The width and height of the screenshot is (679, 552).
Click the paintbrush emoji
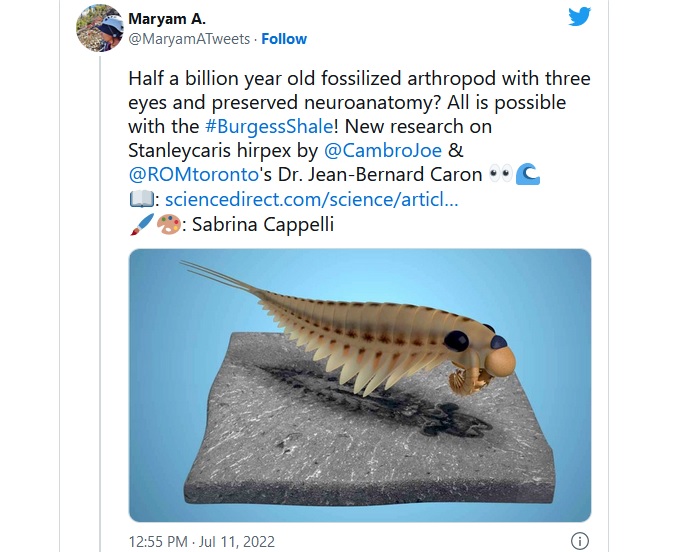[142, 224]
